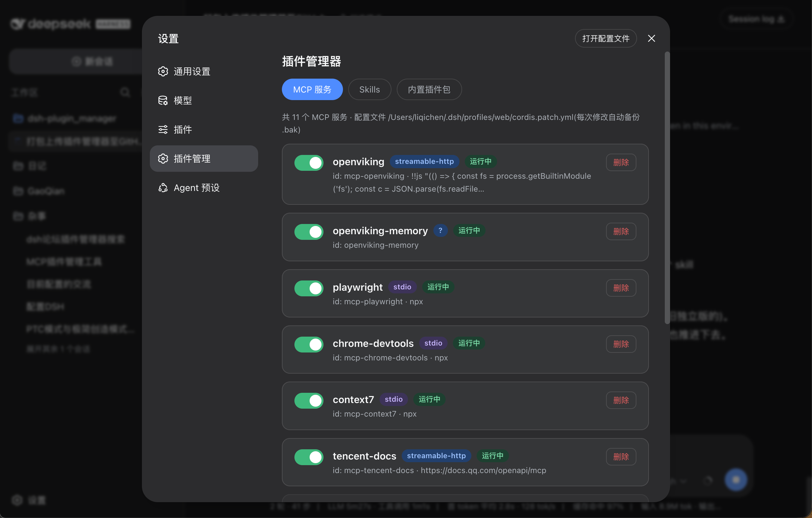Click the streamable-http badge on openviking
This screenshot has height=518, width=812.
click(x=424, y=161)
